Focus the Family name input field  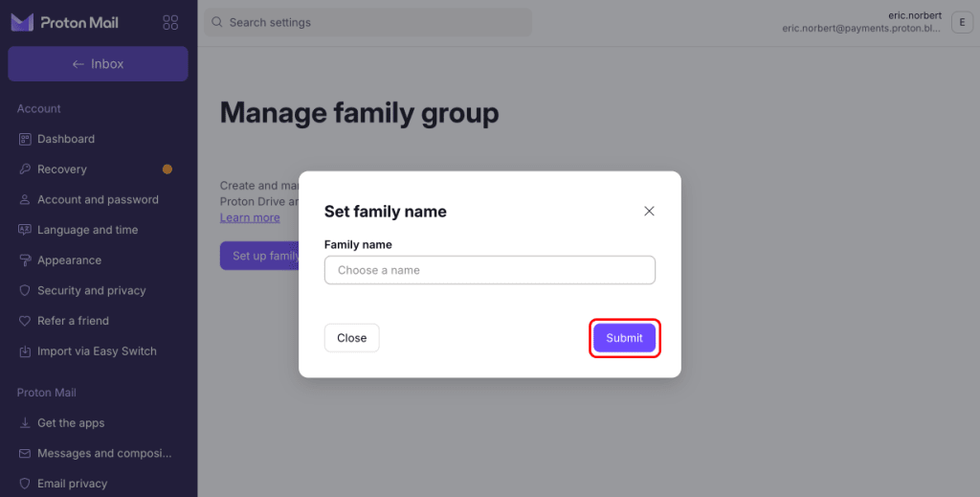tap(490, 270)
